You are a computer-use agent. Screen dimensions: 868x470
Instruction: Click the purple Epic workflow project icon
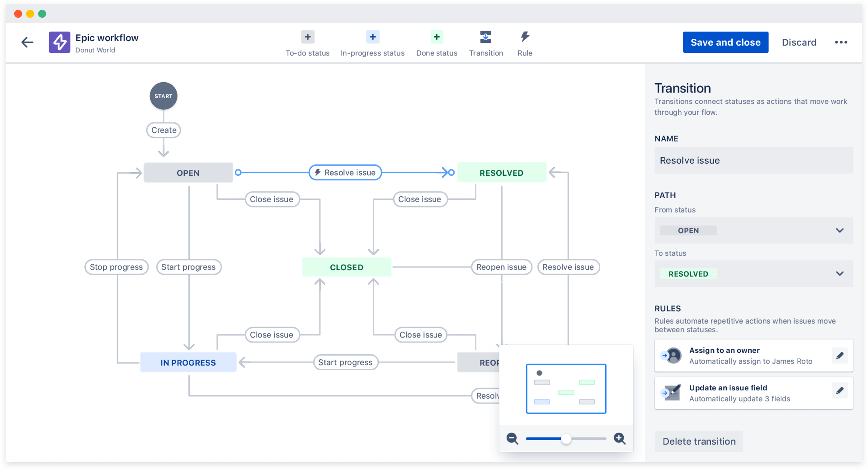(x=59, y=42)
